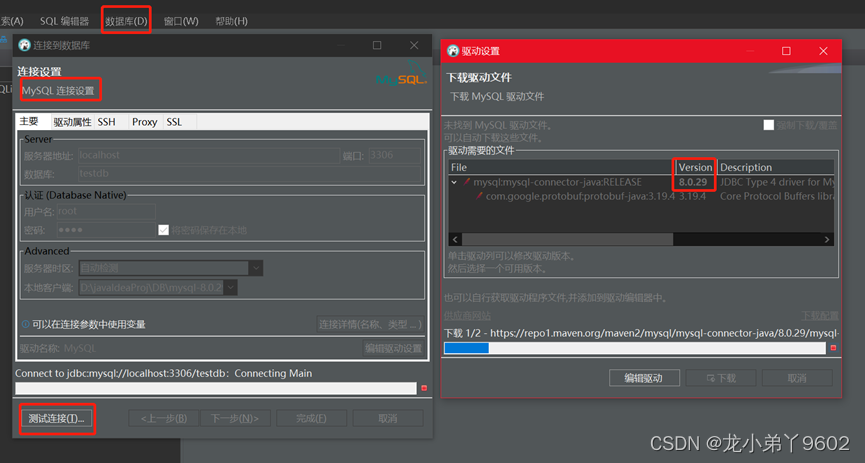
Task: Switch to the SSL tab
Action: [174, 122]
